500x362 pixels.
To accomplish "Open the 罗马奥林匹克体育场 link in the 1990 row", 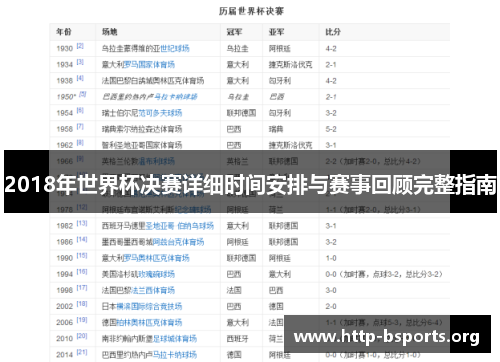I will 156,258.
